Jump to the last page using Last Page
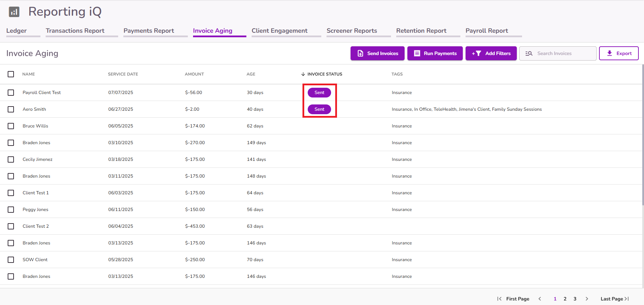Viewport: 644px width, 305px height. 615,299
